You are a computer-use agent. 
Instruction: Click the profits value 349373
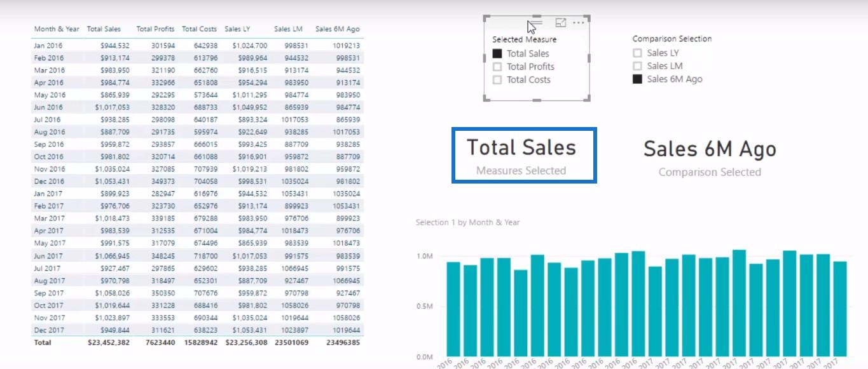click(x=162, y=182)
